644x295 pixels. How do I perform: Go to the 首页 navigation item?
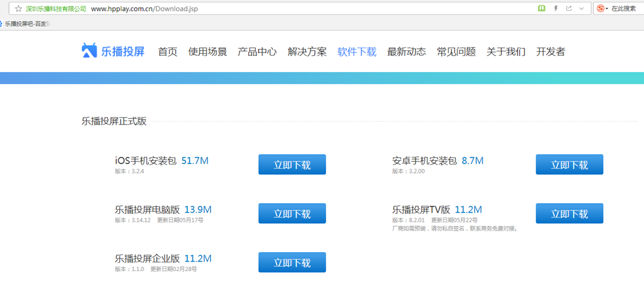(168, 52)
